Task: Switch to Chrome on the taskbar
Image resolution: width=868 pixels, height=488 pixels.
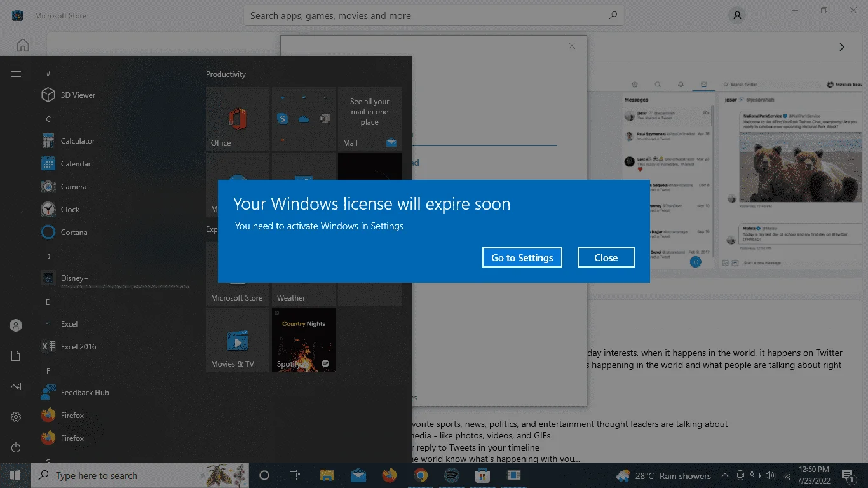Action: (420, 475)
